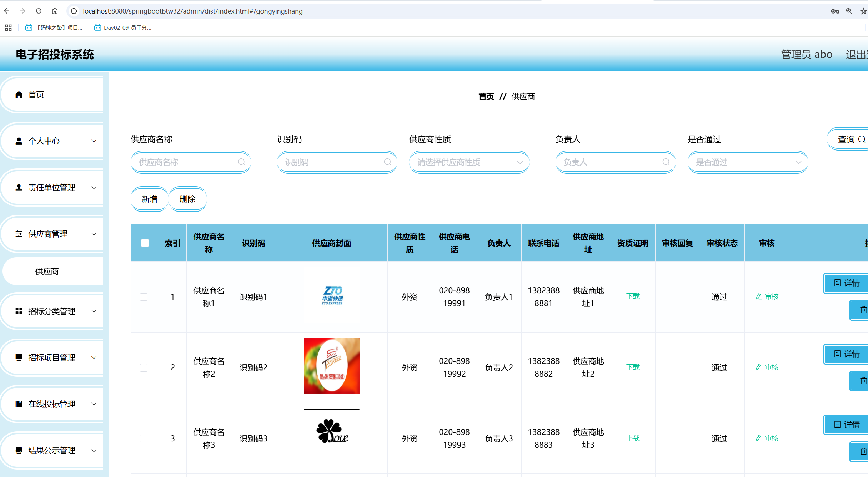Click the search icon in 负责人 field
Screen dimensions: 868x477
point(666,162)
